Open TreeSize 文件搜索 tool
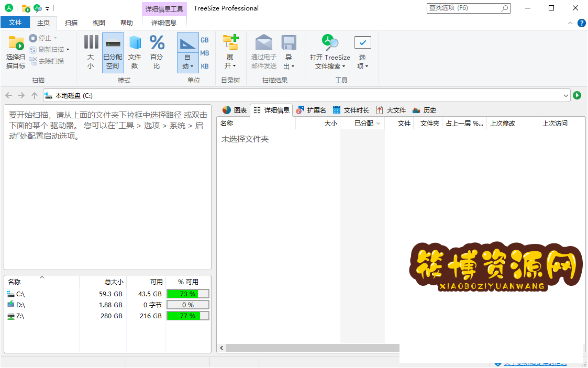Screen dimensions: 588x368 330,52
